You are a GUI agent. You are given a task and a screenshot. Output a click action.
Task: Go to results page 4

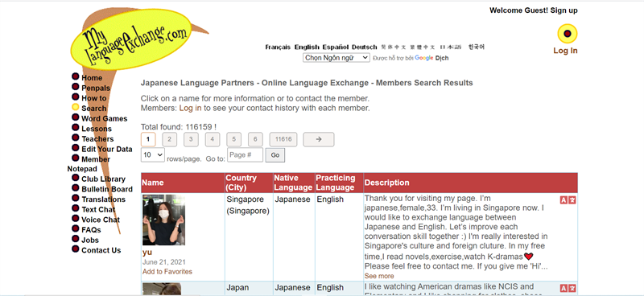(213, 140)
